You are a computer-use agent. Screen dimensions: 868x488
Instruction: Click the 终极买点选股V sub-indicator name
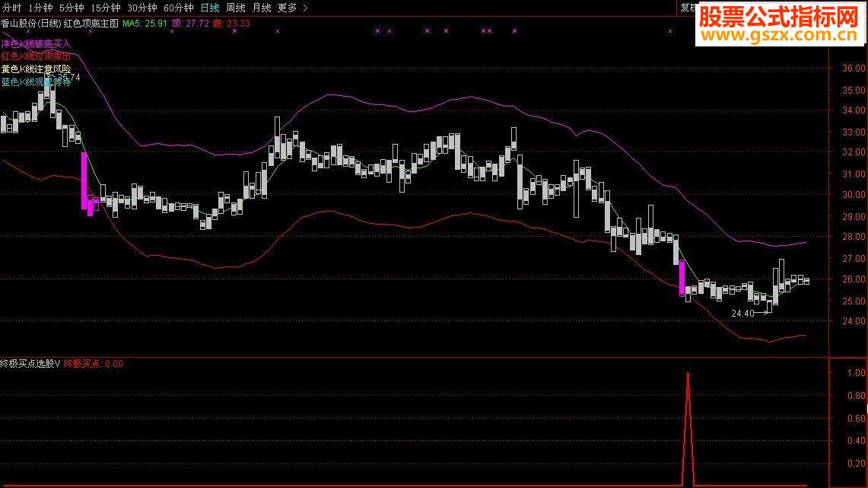pyautogui.click(x=30, y=363)
